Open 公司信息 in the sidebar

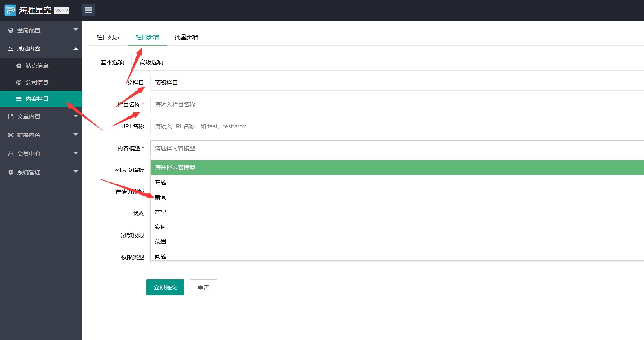pos(41,82)
